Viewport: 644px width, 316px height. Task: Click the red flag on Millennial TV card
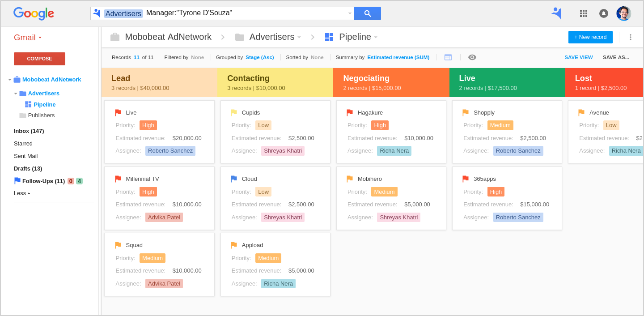[x=118, y=179]
